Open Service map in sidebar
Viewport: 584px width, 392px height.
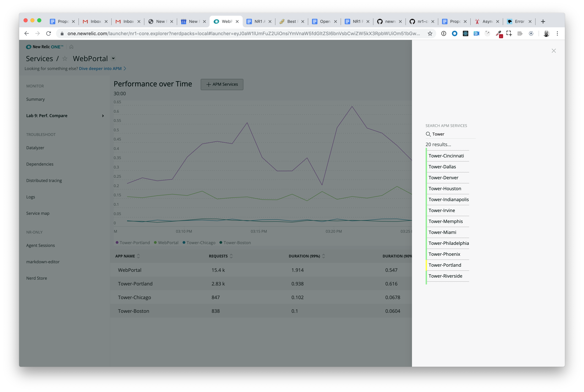tap(38, 213)
